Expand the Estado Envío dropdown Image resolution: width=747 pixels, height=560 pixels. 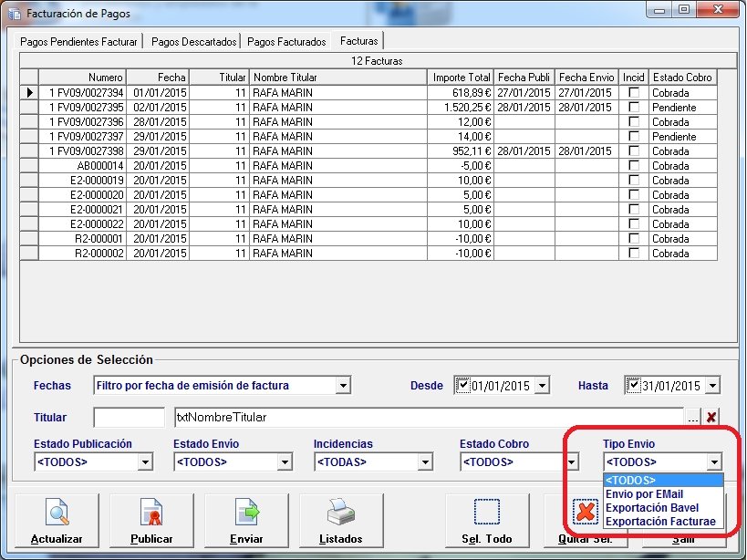point(285,461)
